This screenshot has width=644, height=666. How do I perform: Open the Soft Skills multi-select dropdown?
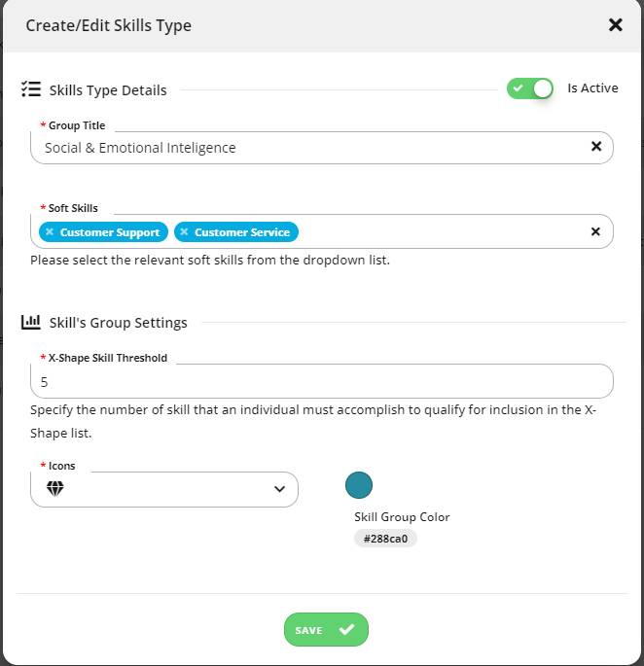point(442,231)
